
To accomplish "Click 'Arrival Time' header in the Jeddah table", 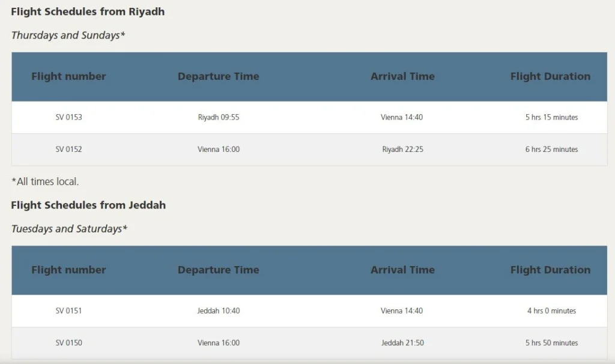I will 402,270.
